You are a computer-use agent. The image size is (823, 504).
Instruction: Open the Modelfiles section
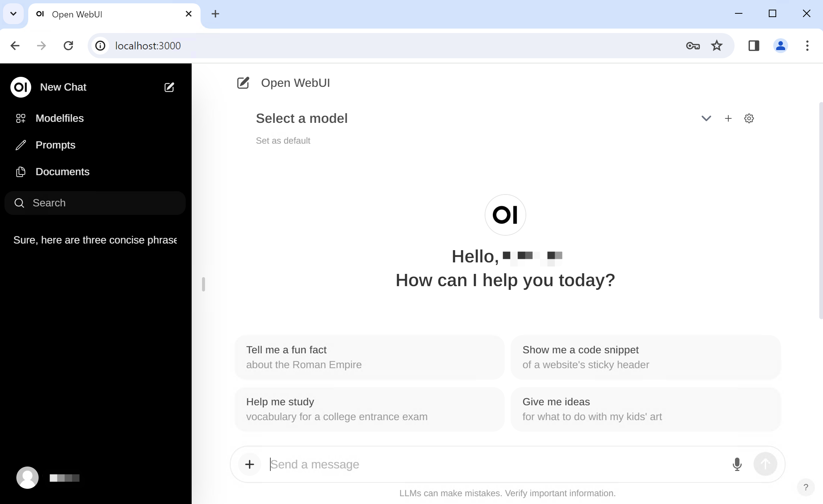[59, 118]
